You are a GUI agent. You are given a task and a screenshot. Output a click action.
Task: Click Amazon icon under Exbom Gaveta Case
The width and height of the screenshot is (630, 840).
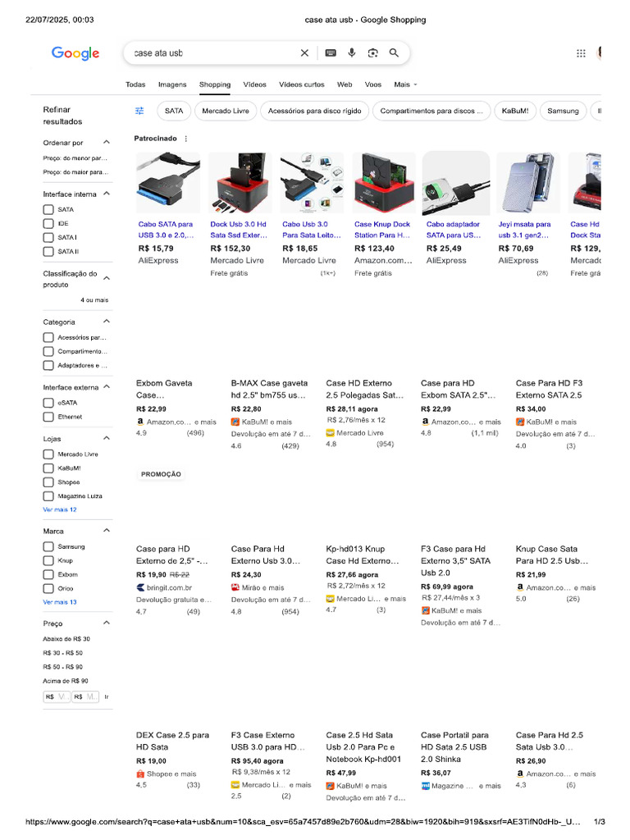pyautogui.click(x=140, y=422)
